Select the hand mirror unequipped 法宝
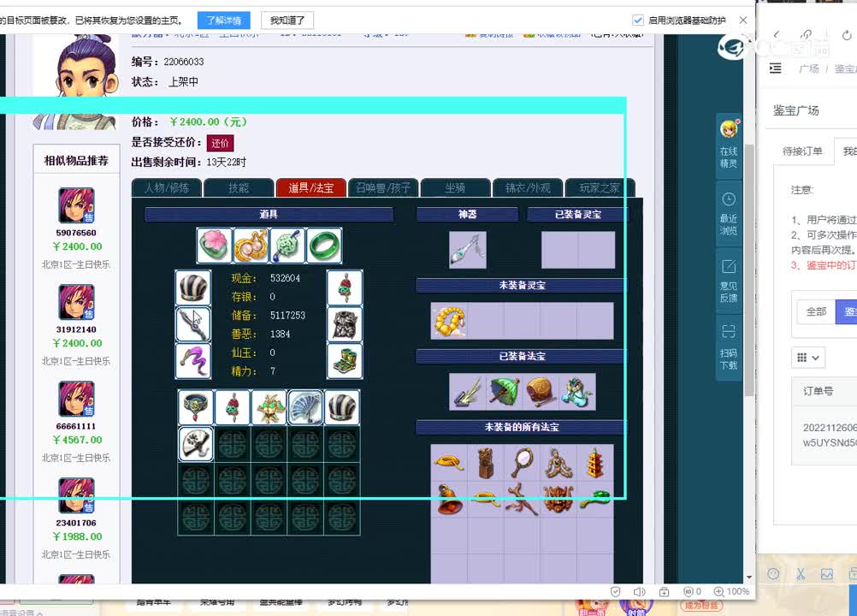The image size is (857, 616). click(522, 462)
